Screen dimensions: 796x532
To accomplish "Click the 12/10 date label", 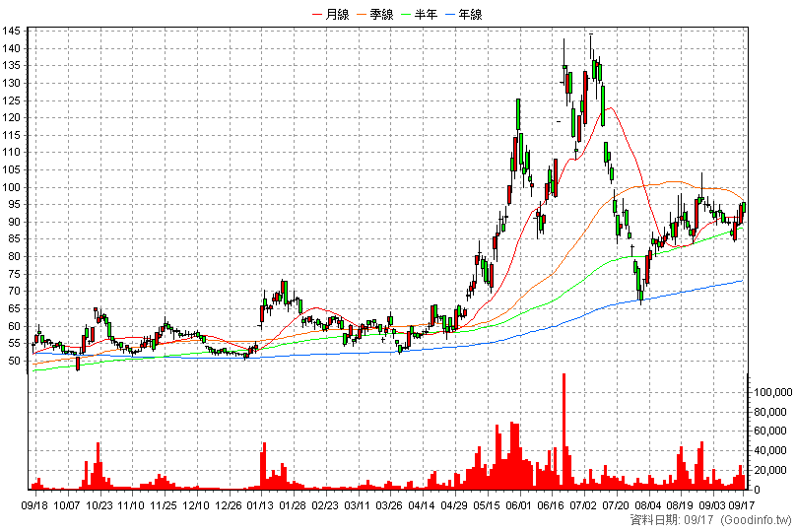I will pyautogui.click(x=196, y=505).
